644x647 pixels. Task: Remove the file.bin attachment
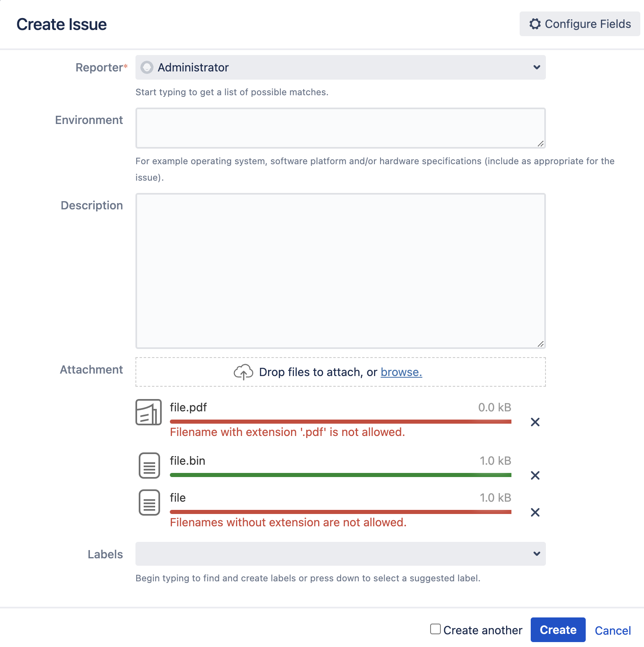click(535, 475)
